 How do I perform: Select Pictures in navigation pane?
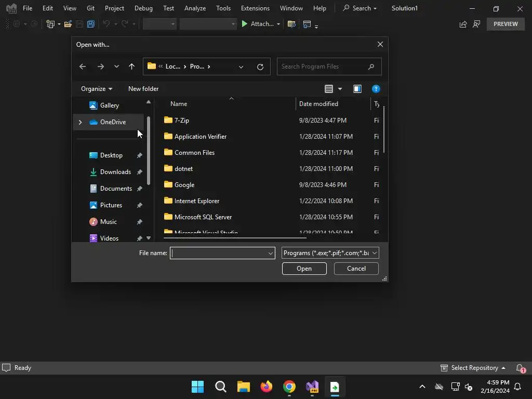click(111, 205)
